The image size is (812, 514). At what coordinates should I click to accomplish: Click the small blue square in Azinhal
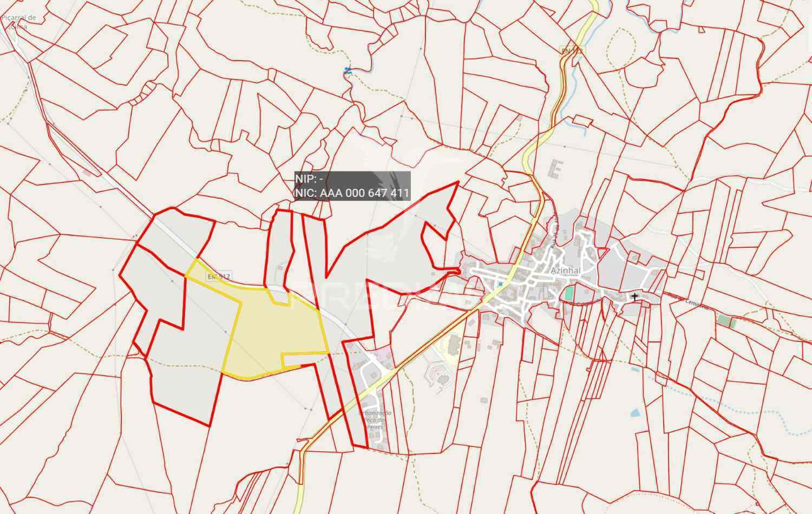click(x=501, y=284)
